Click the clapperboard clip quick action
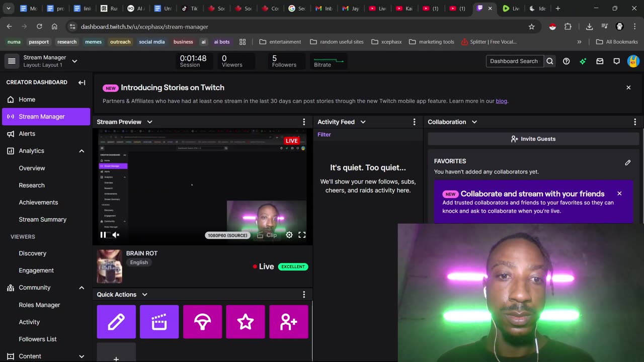644x362 pixels. pyautogui.click(x=159, y=322)
